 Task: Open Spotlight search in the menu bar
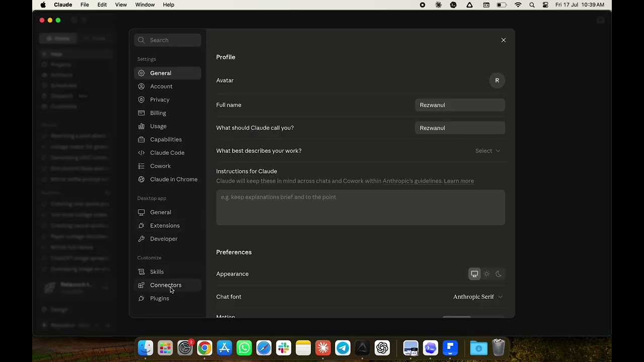(x=532, y=5)
